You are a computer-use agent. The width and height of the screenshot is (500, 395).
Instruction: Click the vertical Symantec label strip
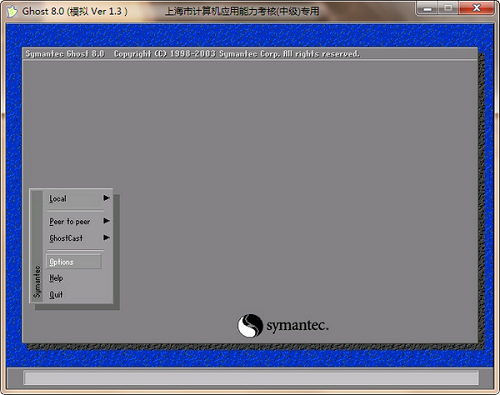point(37,246)
